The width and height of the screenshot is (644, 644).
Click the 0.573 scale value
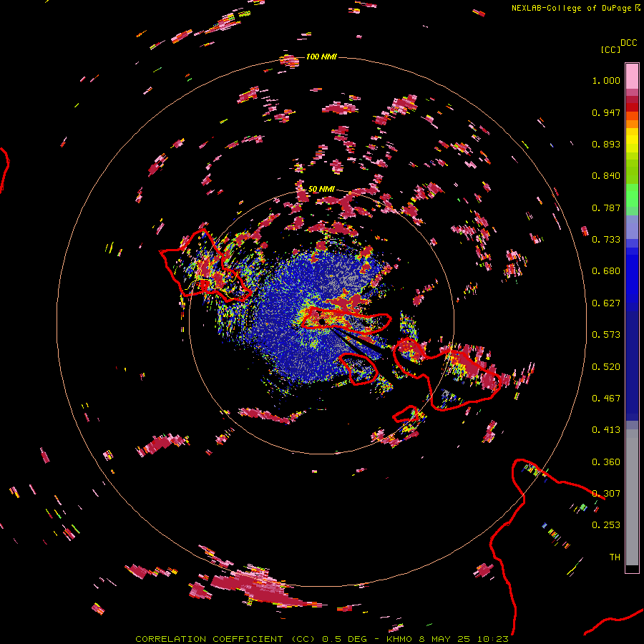(606, 335)
